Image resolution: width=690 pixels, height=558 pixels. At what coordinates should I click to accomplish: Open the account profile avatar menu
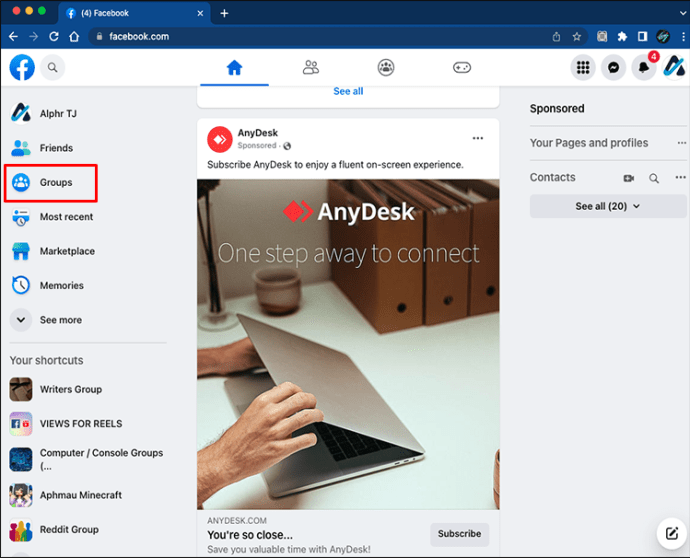pyautogui.click(x=674, y=67)
